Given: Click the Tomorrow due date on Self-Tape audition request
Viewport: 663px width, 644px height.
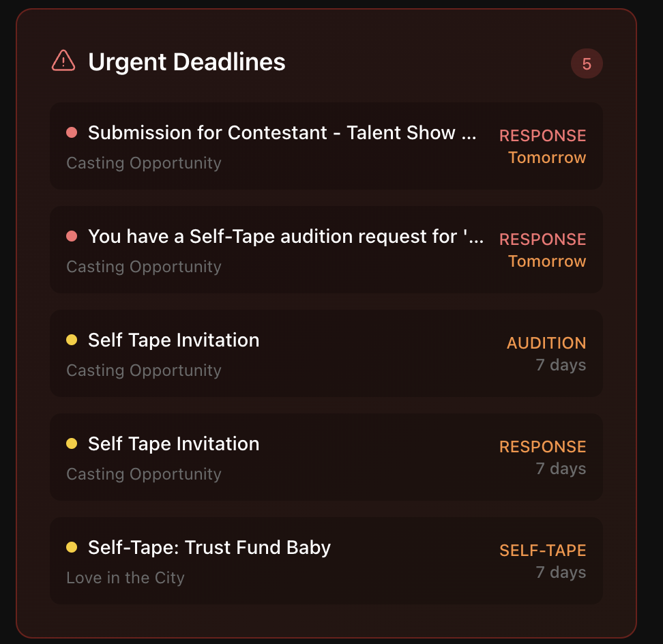Looking at the screenshot, I should 547,261.
